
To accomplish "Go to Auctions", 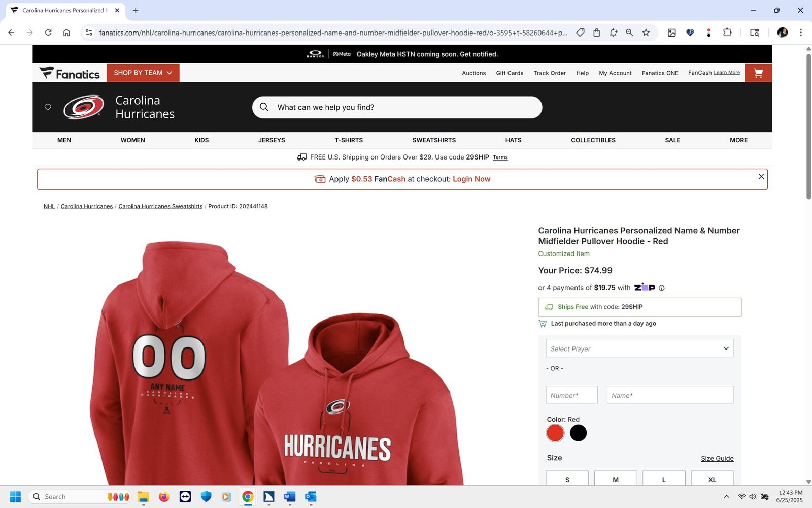I will [x=473, y=73].
